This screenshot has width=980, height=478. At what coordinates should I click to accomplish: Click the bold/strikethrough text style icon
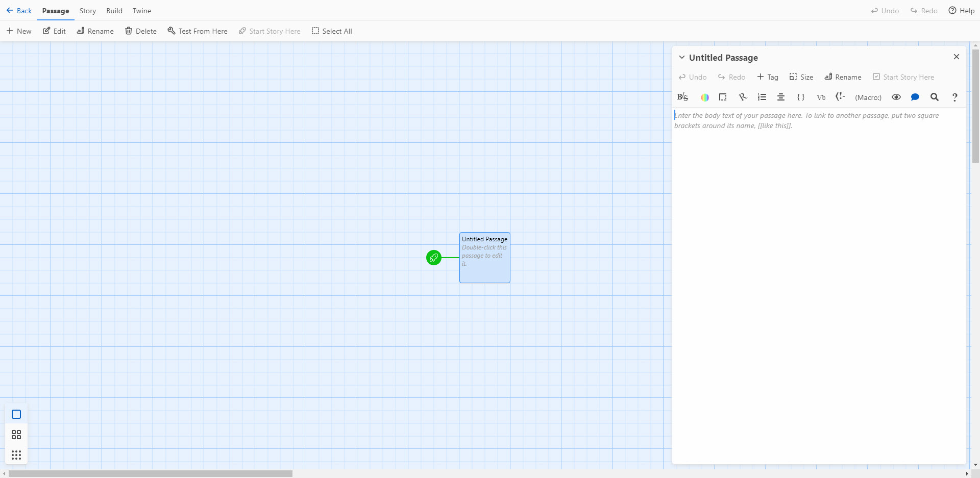tap(682, 97)
